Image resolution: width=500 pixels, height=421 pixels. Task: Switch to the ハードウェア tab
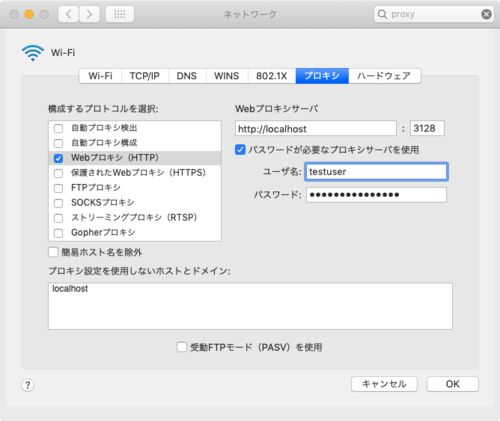[384, 76]
